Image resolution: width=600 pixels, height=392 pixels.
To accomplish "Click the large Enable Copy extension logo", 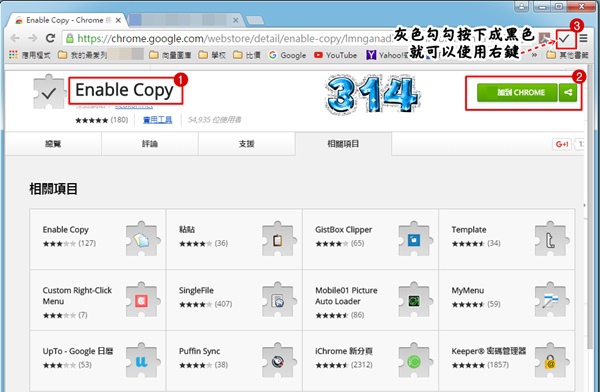I will 49,92.
